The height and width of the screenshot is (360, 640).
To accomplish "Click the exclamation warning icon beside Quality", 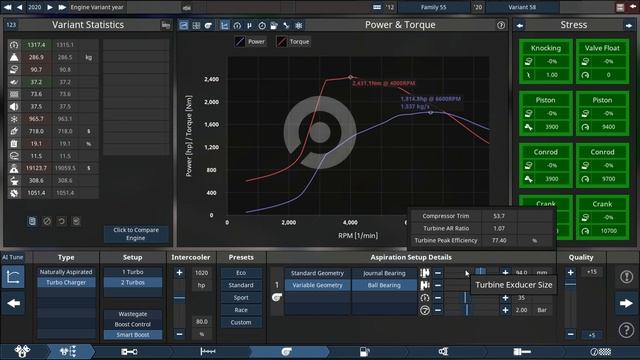I will point(626,277).
